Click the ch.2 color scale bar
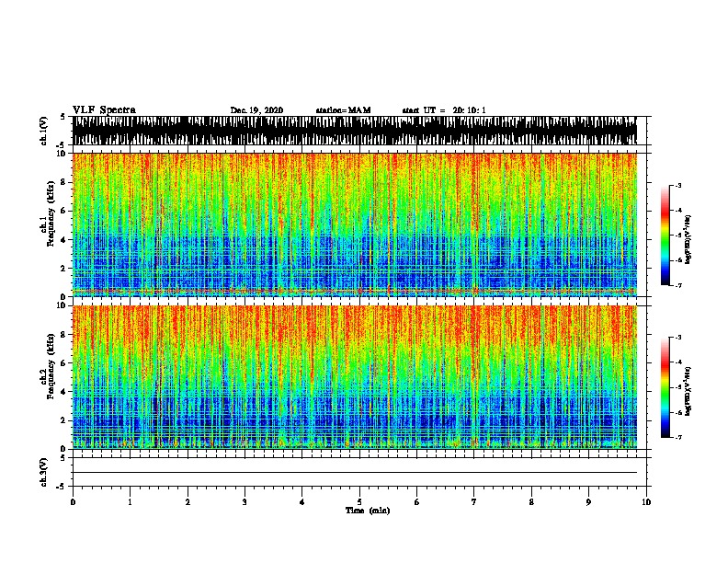This screenshot has height=563, width=728. (x=665, y=387)
